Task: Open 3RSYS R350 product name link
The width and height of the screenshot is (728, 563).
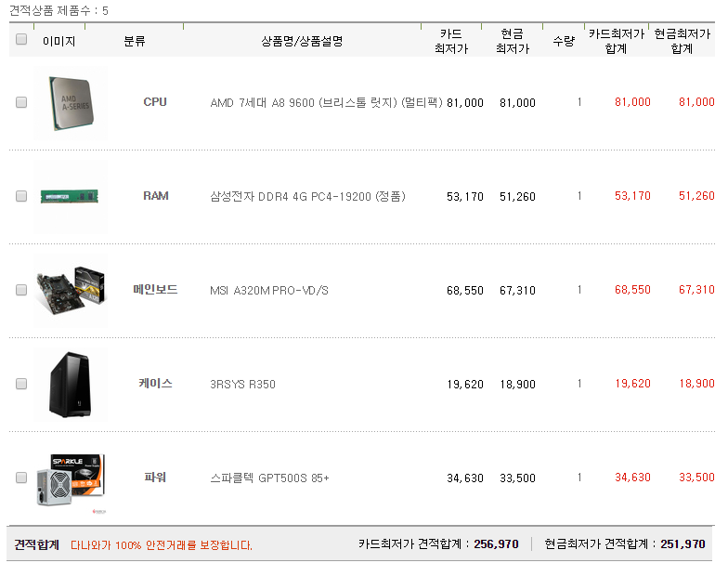Action: click(242, 385)
